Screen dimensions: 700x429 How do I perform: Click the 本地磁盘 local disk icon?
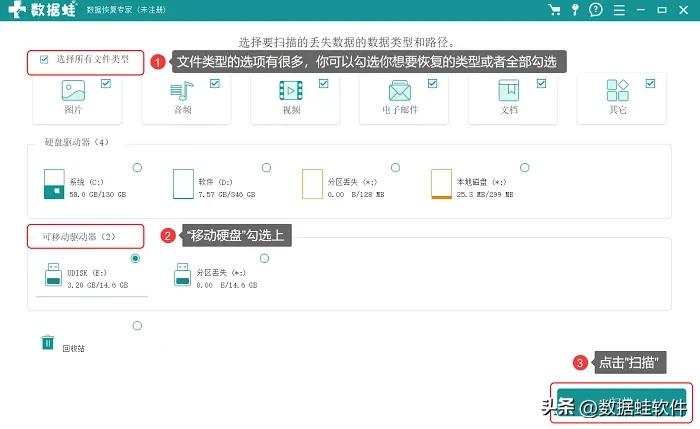(x=441, y=183)
